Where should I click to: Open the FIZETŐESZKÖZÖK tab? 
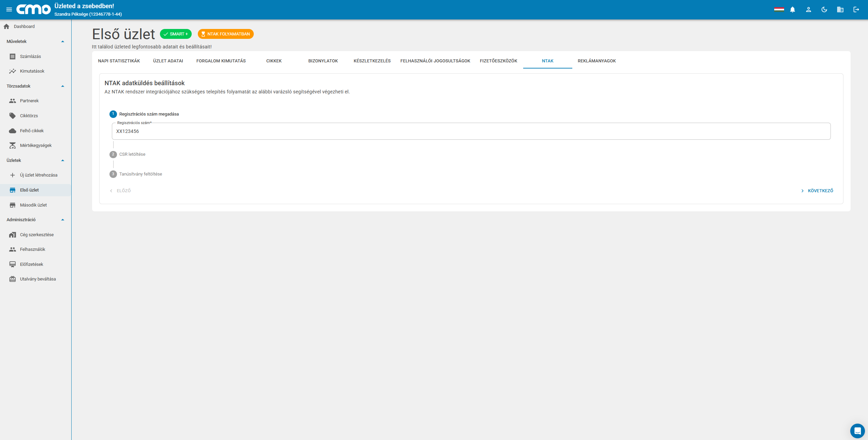point(499,61)
